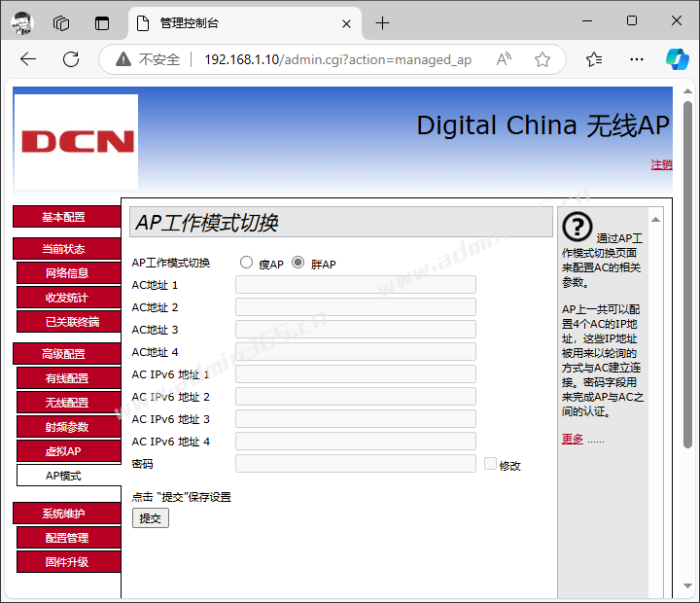Click the help panel scroll up arrow
The width and height of the screenshot is (700, 603).
pyautogui.click(x=655, y=219)
